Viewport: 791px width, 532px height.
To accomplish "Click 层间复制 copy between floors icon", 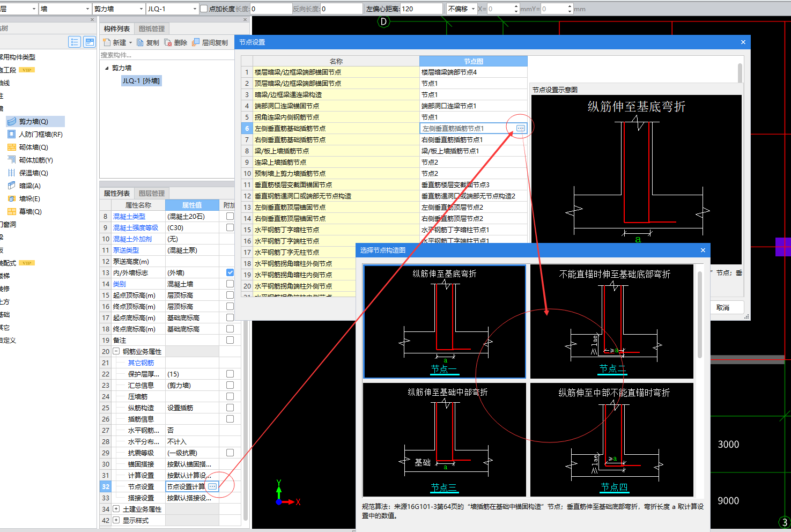I will coord(196,42).
